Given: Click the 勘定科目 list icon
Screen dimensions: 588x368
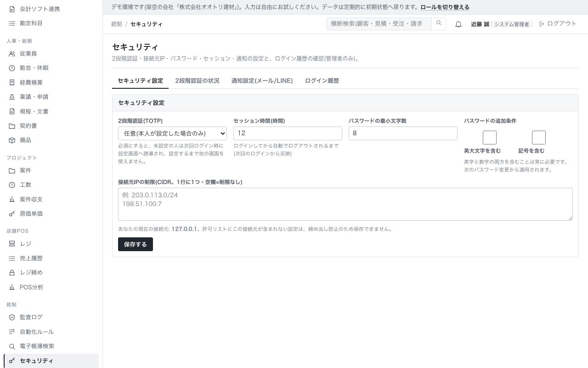Looking at the screenshot, I should [x=12, y=23].
